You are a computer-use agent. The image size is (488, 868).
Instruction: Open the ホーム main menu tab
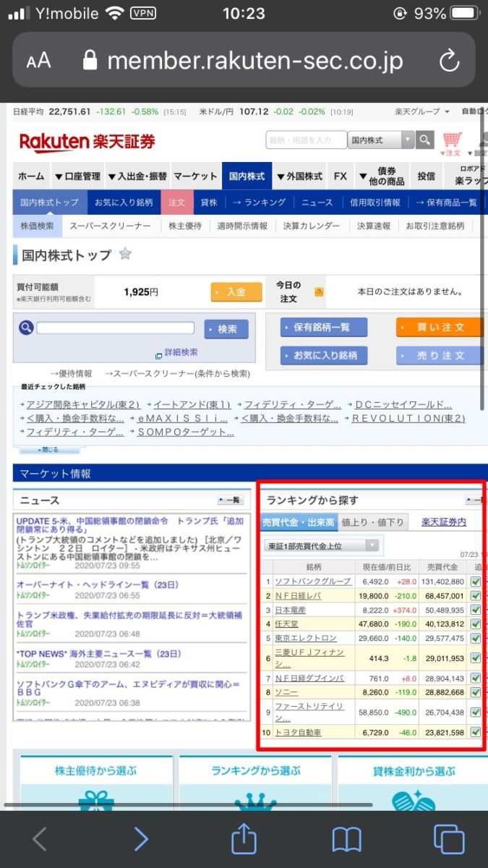(31, 176)
